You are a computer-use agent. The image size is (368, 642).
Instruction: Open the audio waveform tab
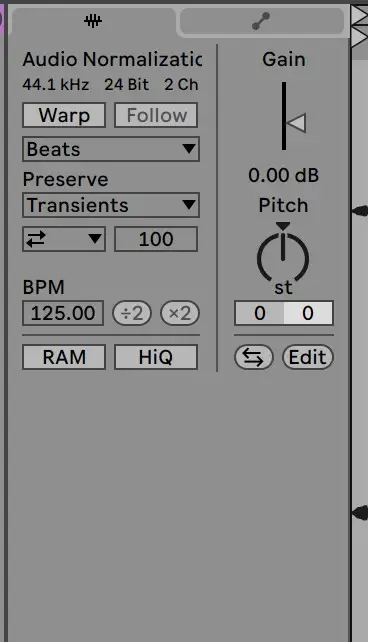93,21
